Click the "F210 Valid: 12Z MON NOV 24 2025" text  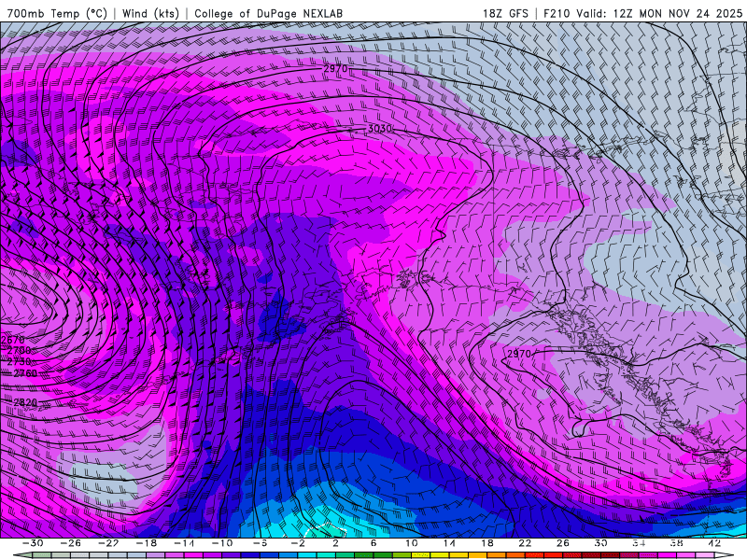point(642,13)
